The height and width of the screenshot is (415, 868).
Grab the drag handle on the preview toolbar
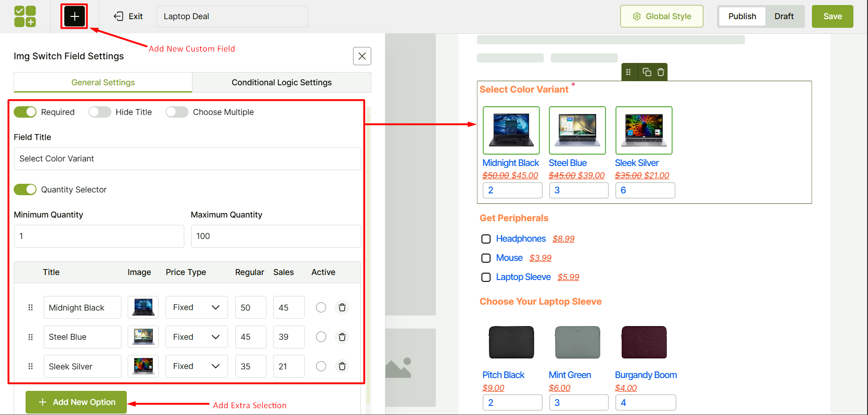click(629, 72)
